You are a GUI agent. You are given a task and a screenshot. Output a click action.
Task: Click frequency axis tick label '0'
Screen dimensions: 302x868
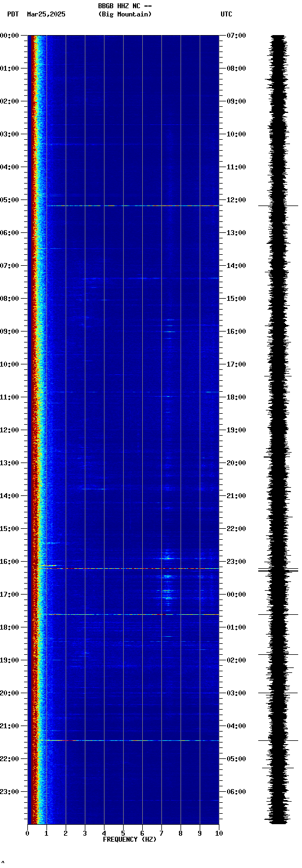click(27, 833)
